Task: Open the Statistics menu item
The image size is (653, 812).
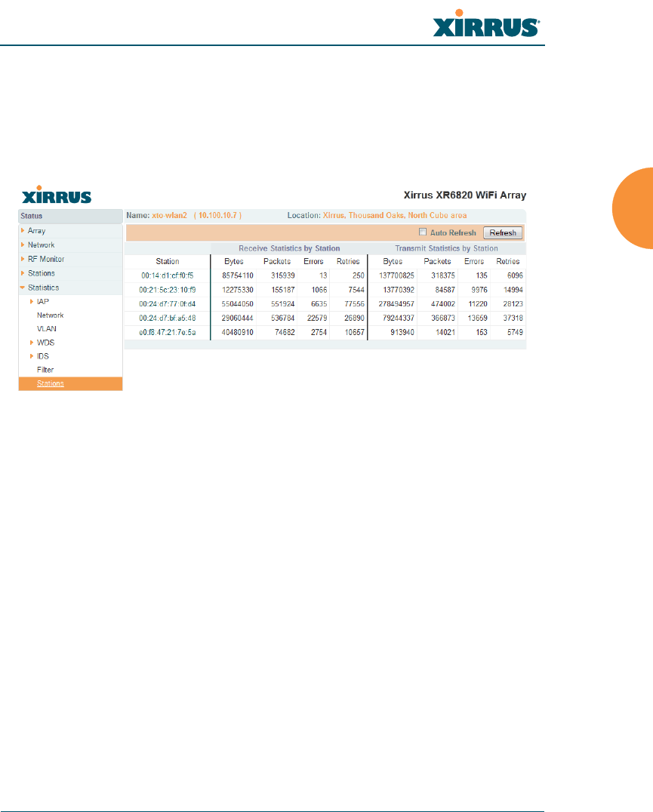Action: 44,288
